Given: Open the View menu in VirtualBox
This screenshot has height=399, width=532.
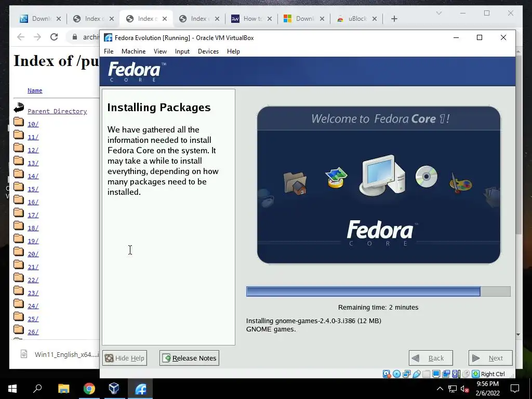Looking at the screenshot, I should 160,51.
